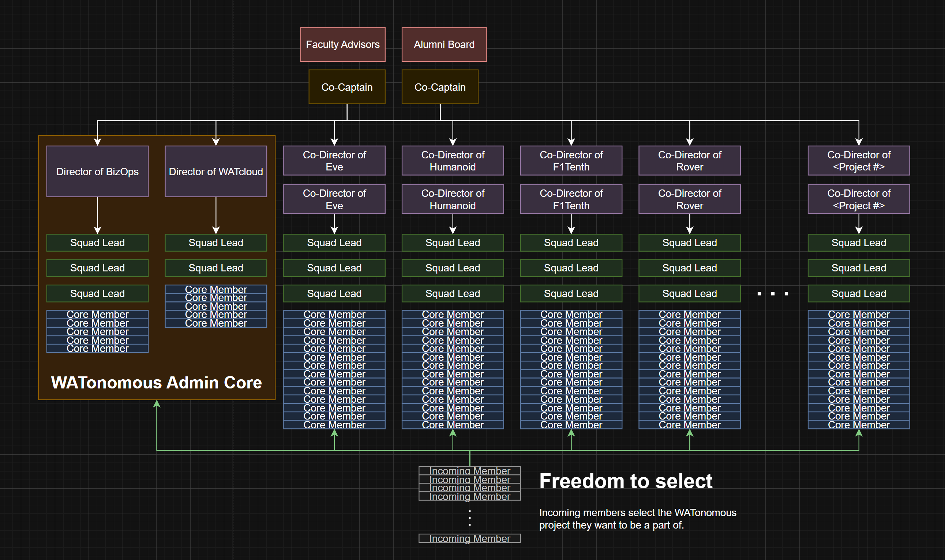Click bottom Core Member row in <Project #> column
The height and width of the screenshot is (560, 945).
coord(859,425)
